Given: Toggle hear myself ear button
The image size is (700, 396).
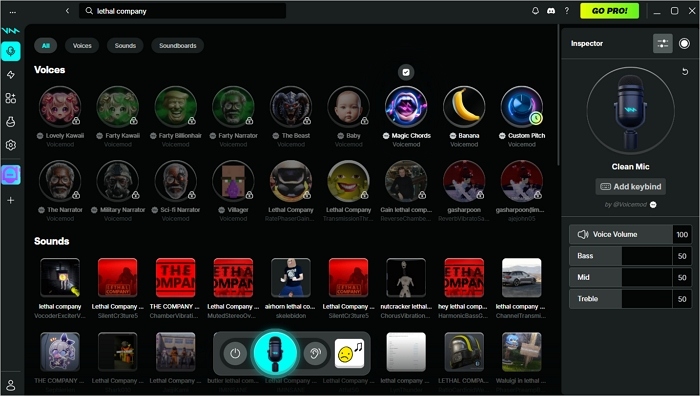Looking at the screenshot, I should click(315, 354).
